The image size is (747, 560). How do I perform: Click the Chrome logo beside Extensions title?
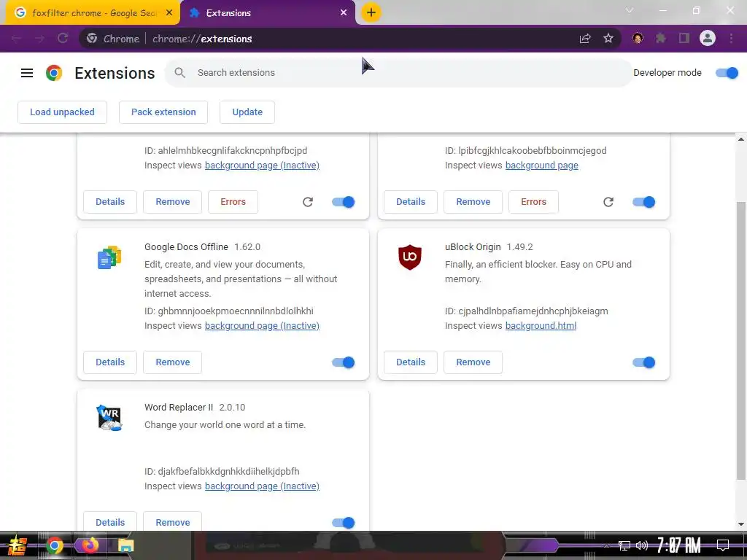point(54,73)
